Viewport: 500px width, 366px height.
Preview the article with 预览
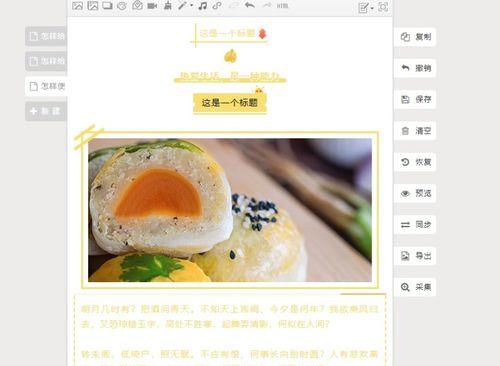[415, 193]
